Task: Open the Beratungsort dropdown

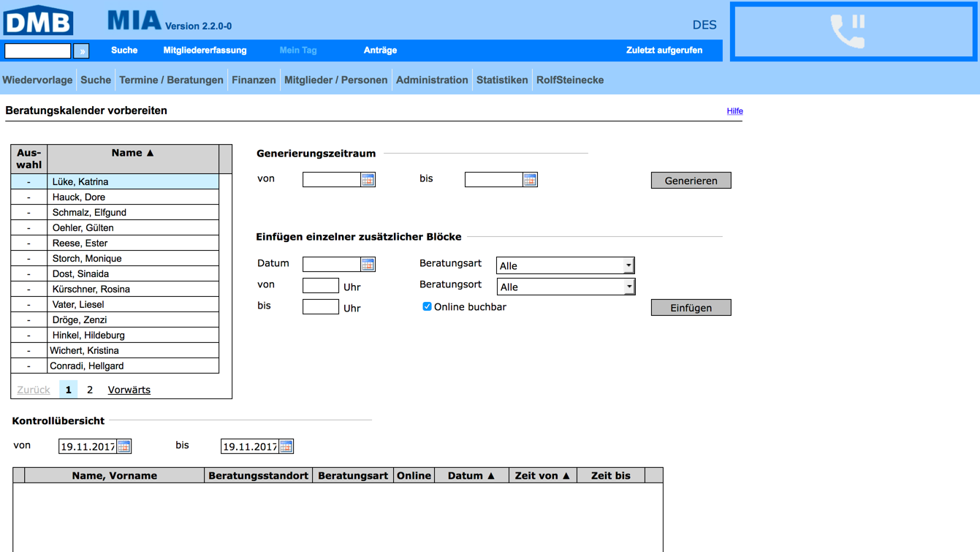Action: point(566,287)
